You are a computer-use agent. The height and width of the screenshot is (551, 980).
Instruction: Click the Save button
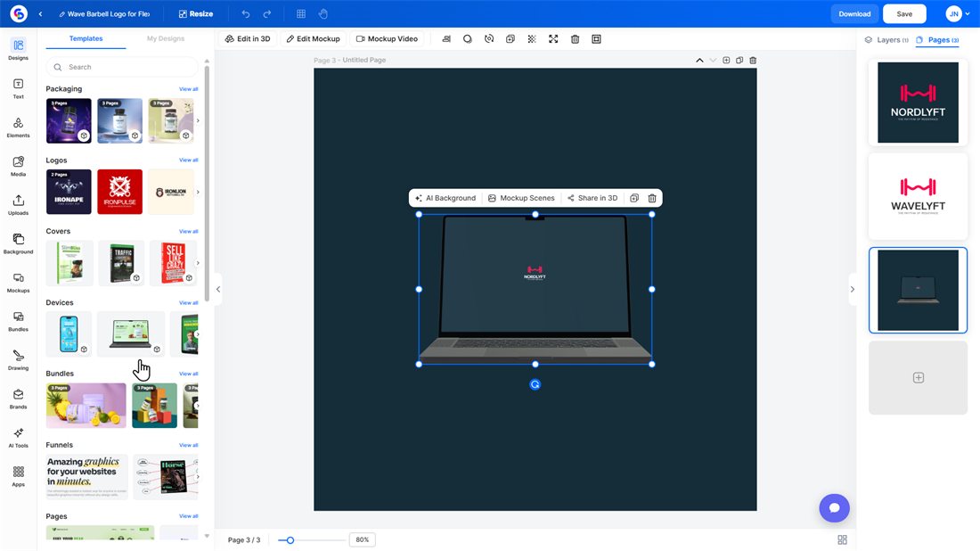904,13
